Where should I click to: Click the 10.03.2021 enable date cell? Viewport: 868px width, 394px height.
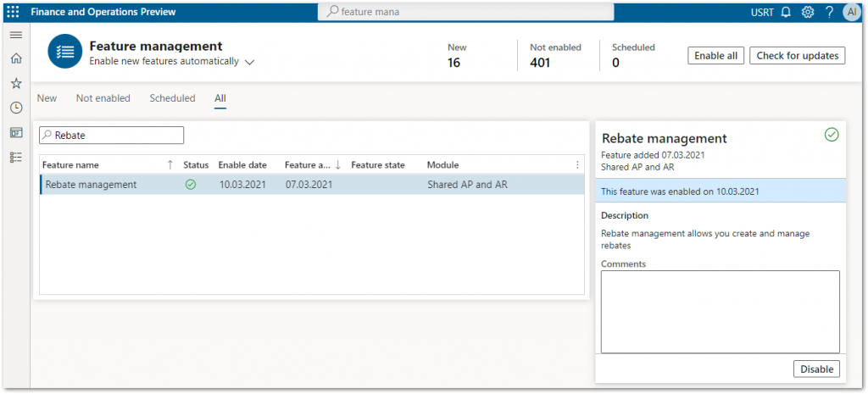pos(242,185)
